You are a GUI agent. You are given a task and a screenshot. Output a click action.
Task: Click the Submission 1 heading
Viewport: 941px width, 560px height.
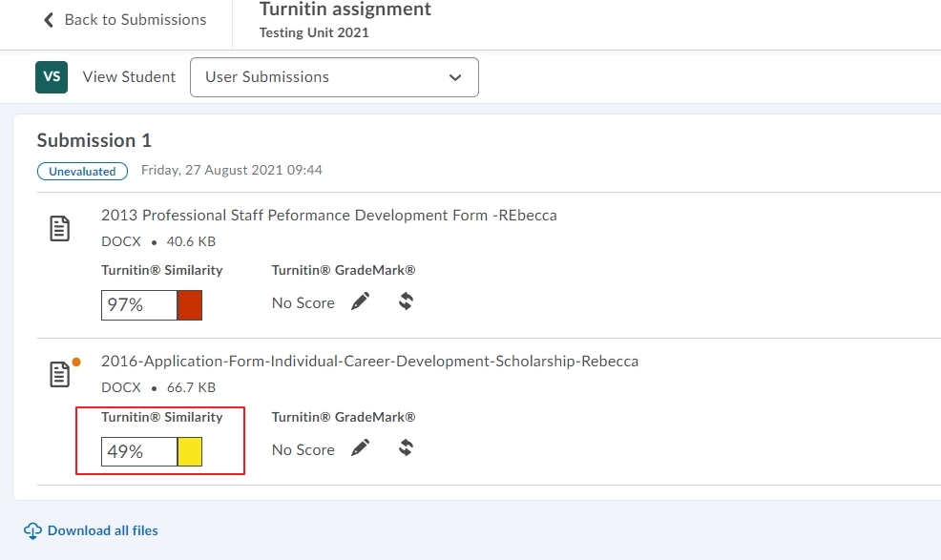tap(94, 140)
